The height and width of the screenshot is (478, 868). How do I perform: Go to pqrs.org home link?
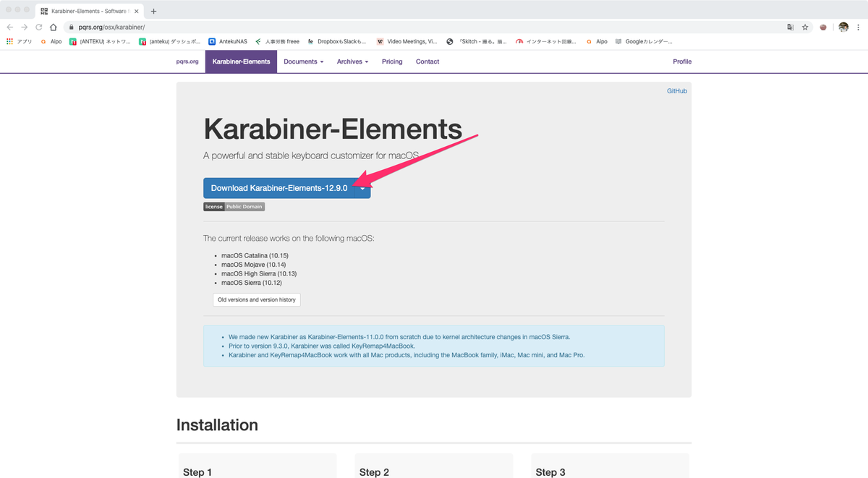point(187,61)
